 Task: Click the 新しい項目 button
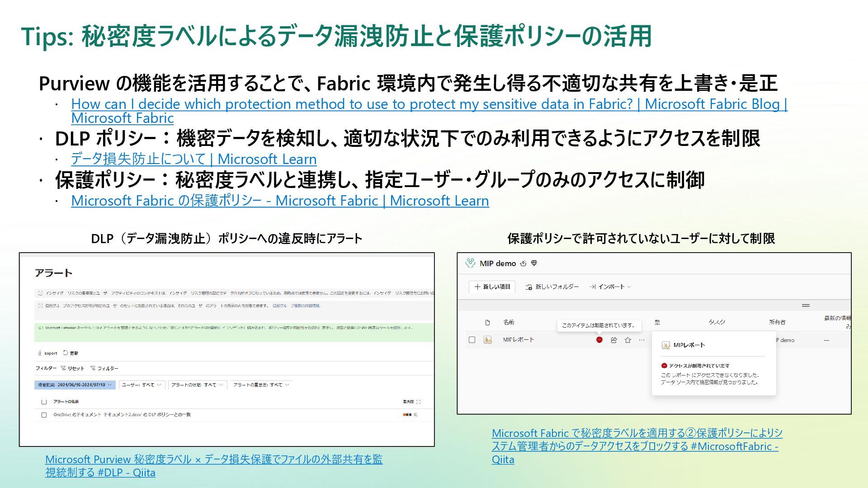point(492,287)
